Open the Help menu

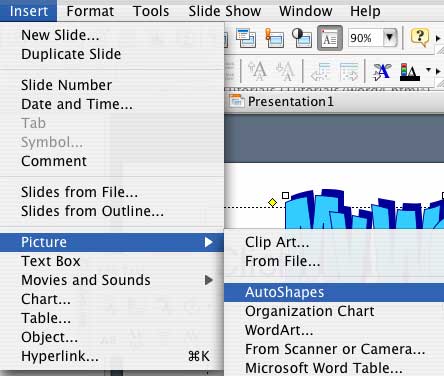point(365,11)
